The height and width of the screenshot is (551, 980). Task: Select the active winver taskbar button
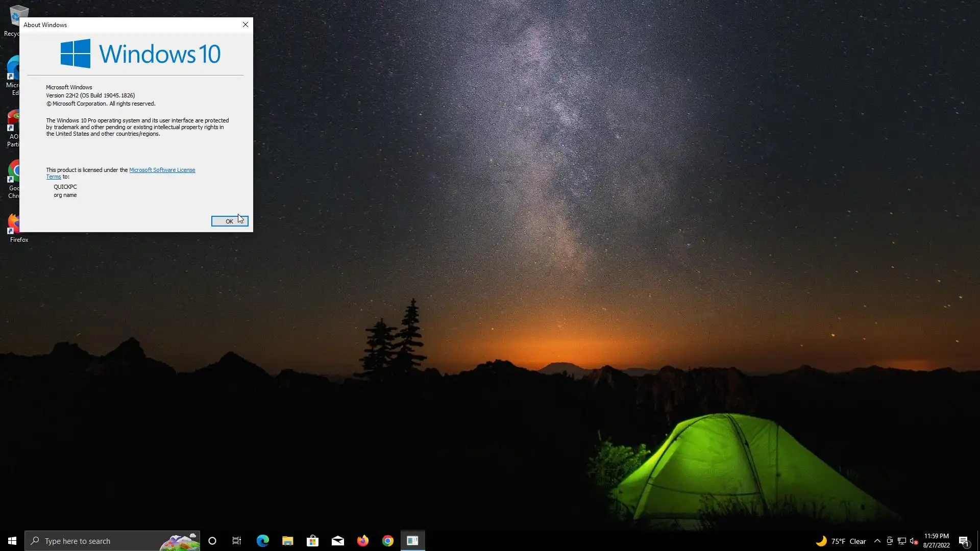[412, 541]
